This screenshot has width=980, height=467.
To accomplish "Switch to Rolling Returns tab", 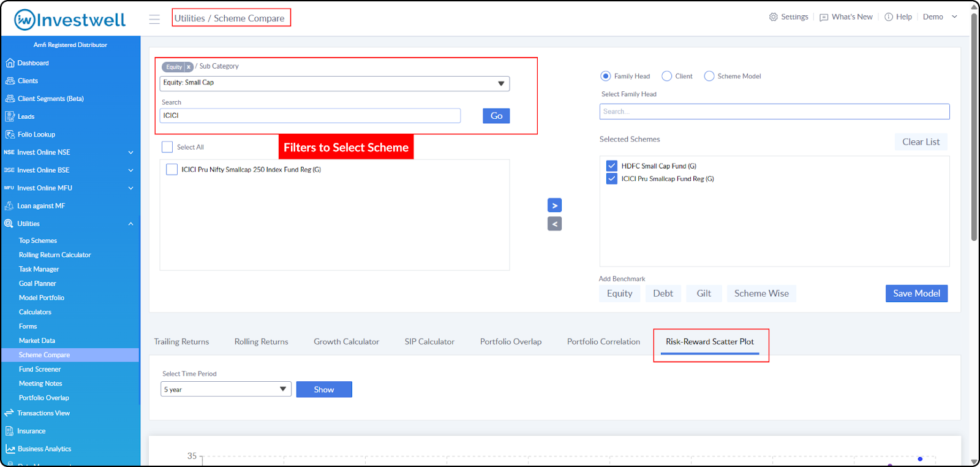I will [x=261, y=342].
